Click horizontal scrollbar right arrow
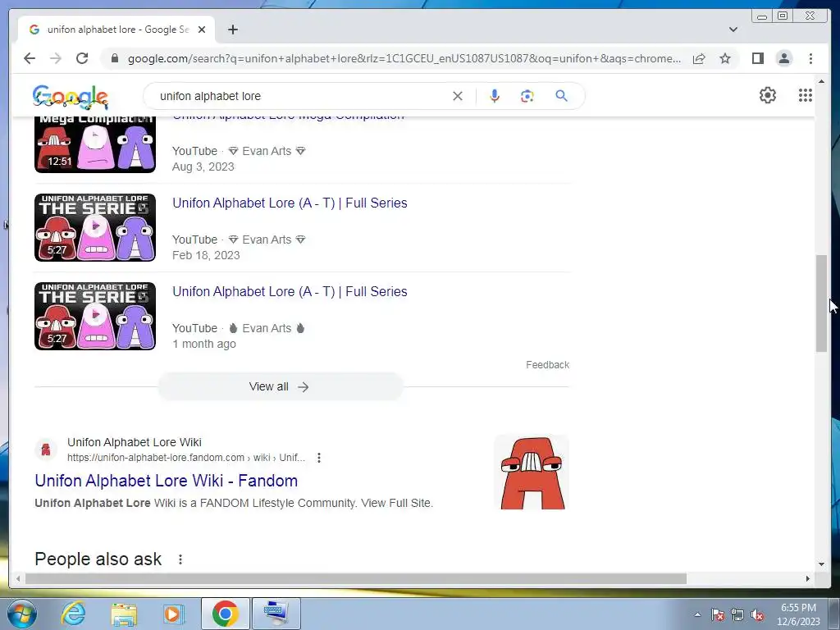 pos(808,578)
